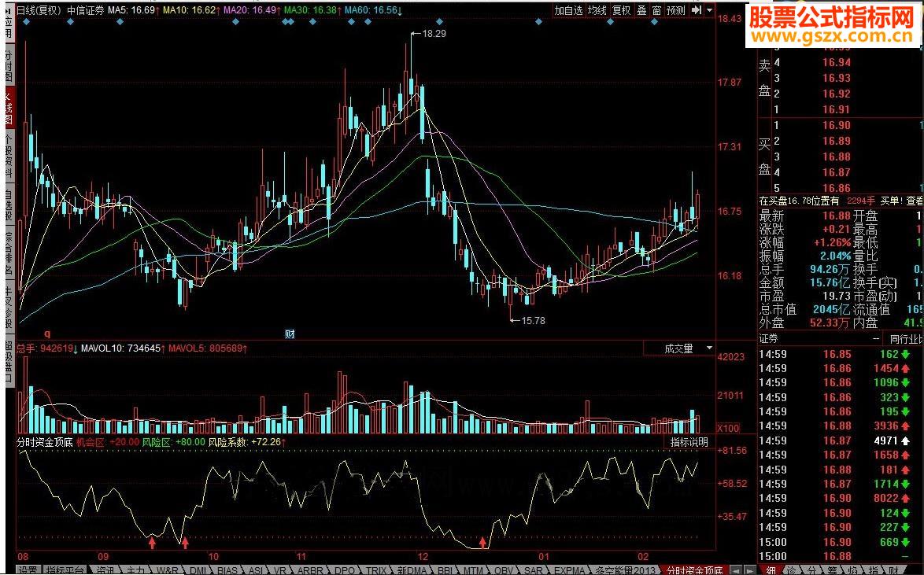The width and height of the screenshot is (924, 575).
Task: Toggle 复权 price adjustment
Action: pyautogui.click(x=621, y=10)
